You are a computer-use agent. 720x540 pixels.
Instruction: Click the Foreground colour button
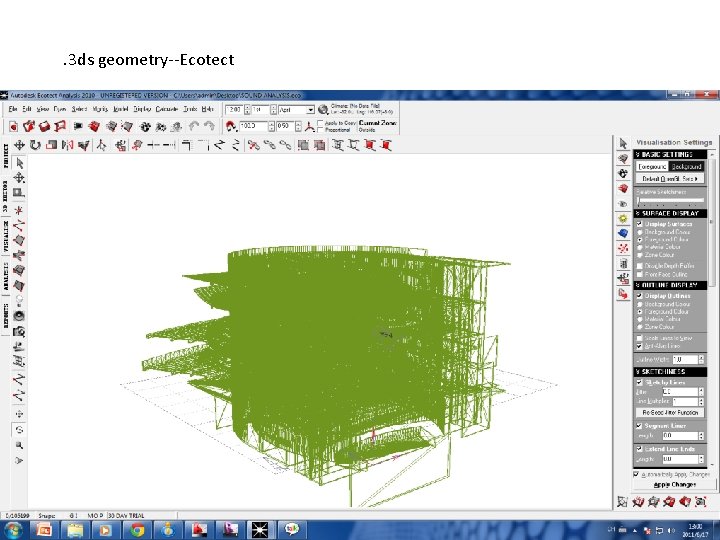(x=652, y=167)
